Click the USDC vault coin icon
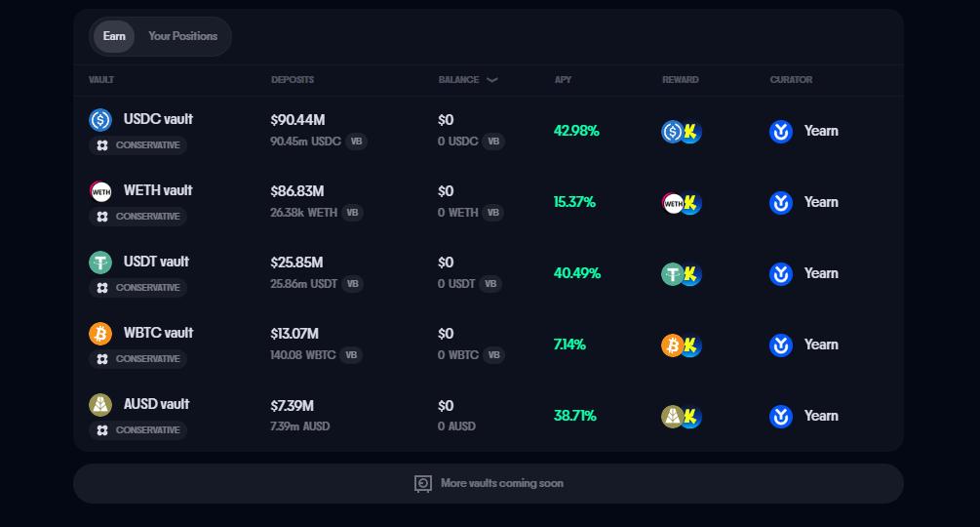Image resolution: width=980 pixels, height=527 pixels. [x=100, y=120]
